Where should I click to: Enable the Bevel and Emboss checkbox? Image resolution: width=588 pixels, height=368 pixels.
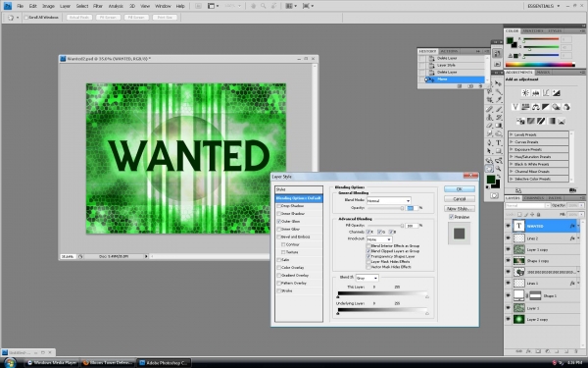pos(278,237)
